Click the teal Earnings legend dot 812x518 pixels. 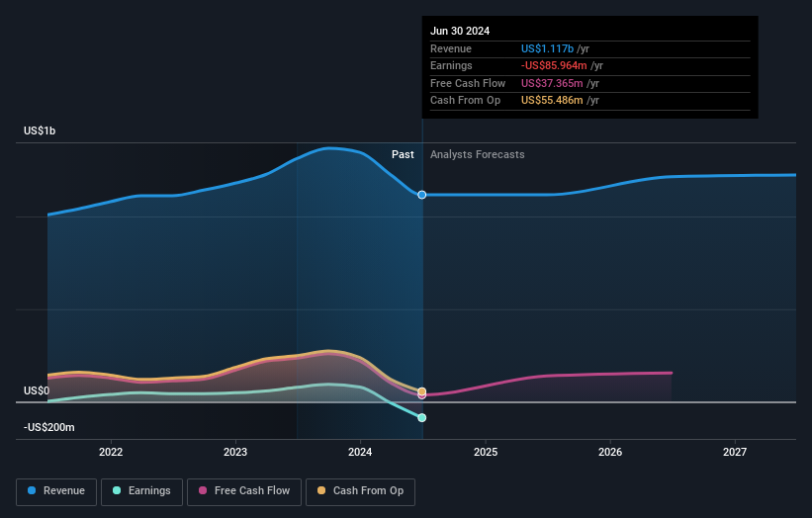117,490
